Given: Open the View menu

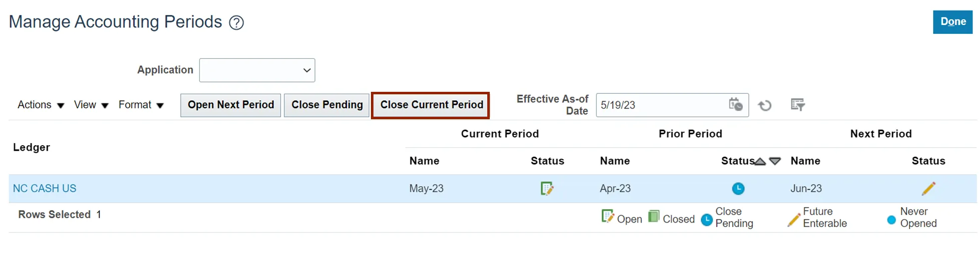Looking at the screenshot, I should click(x=91, y=105).
